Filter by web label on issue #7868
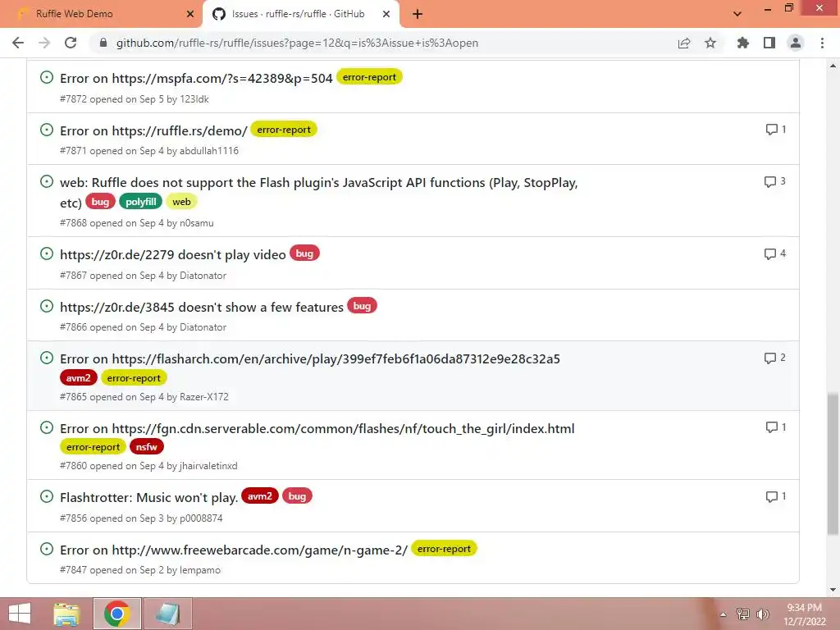840x630 pixels. click(x=181, y=202)
